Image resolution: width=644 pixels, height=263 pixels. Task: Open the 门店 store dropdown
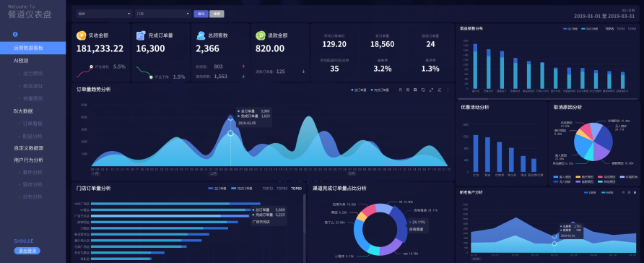[x=163, y=14]
